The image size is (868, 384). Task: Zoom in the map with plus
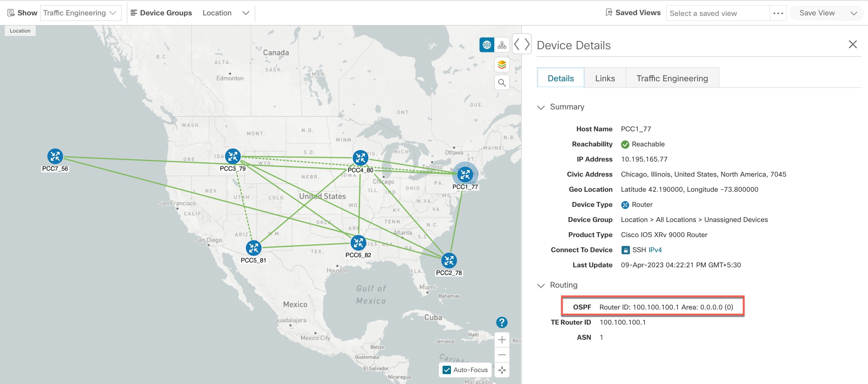coord(502,339)
